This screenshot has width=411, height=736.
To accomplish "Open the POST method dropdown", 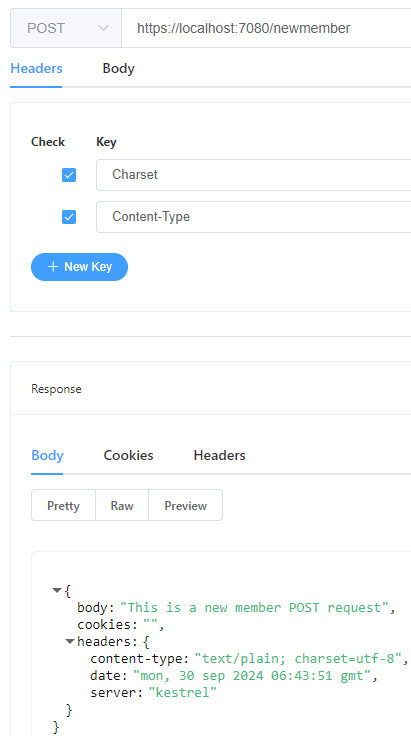I will (x=66, y=28).
